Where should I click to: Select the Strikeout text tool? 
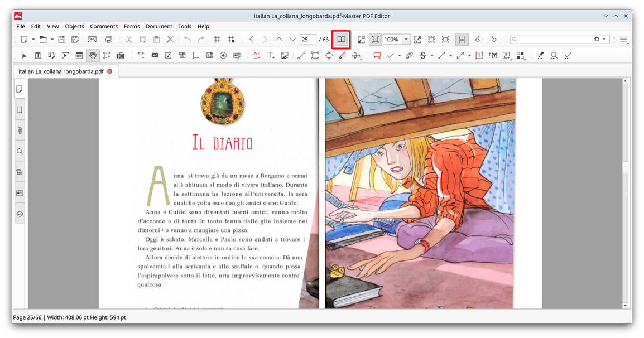424,55
